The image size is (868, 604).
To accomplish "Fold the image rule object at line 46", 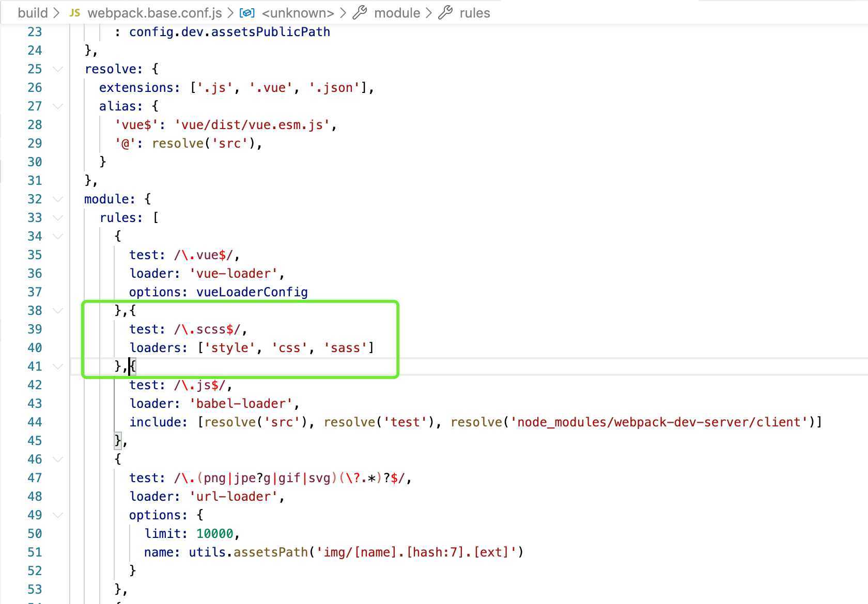I will click(x=58, y=459).
